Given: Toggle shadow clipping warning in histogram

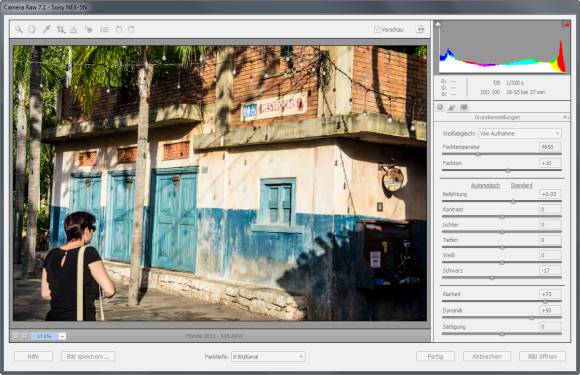Looking at the screenshot, I should pos(438,24).
